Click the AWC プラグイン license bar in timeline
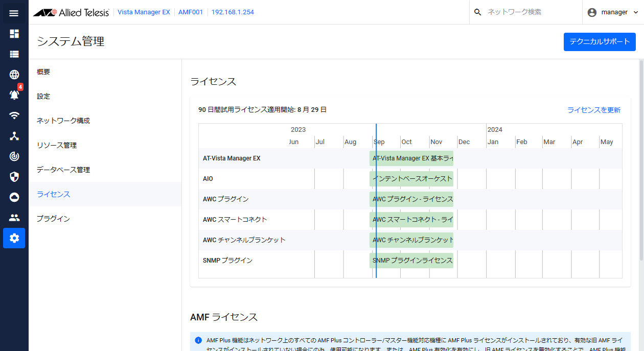 [x=411, y=199]
